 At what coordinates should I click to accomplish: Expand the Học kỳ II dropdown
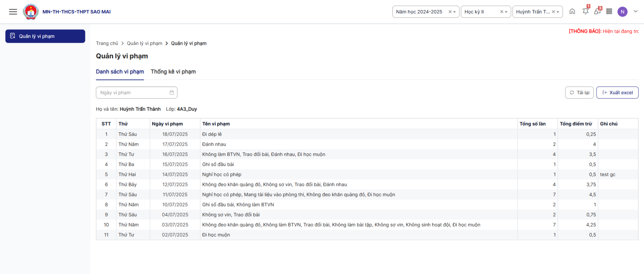pyautogui.click(x=506, y=12)
